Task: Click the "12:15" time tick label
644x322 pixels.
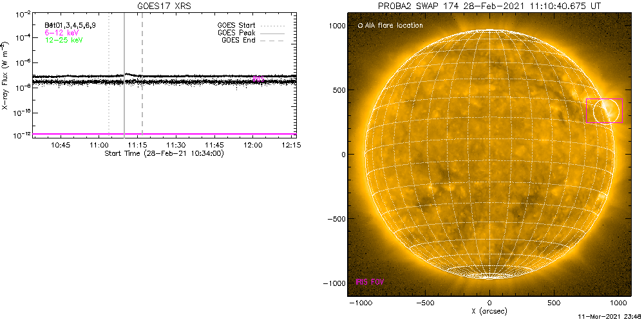Action: [291, 145]
